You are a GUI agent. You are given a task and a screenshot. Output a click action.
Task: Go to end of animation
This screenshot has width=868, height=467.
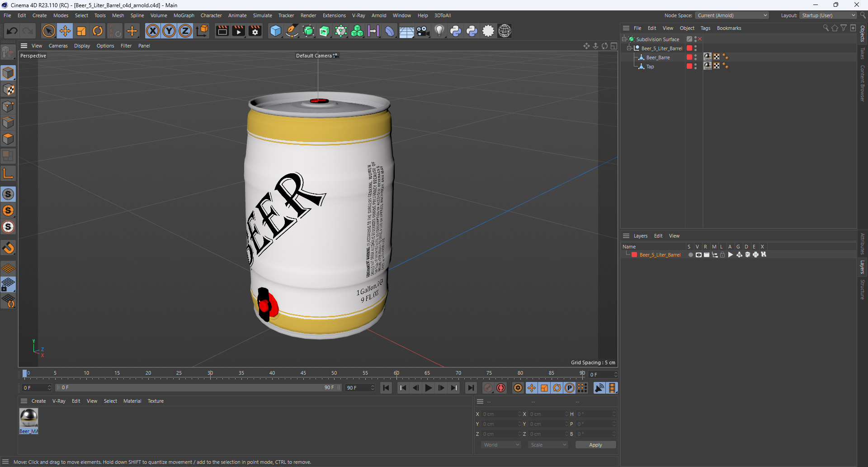(471, 388)
